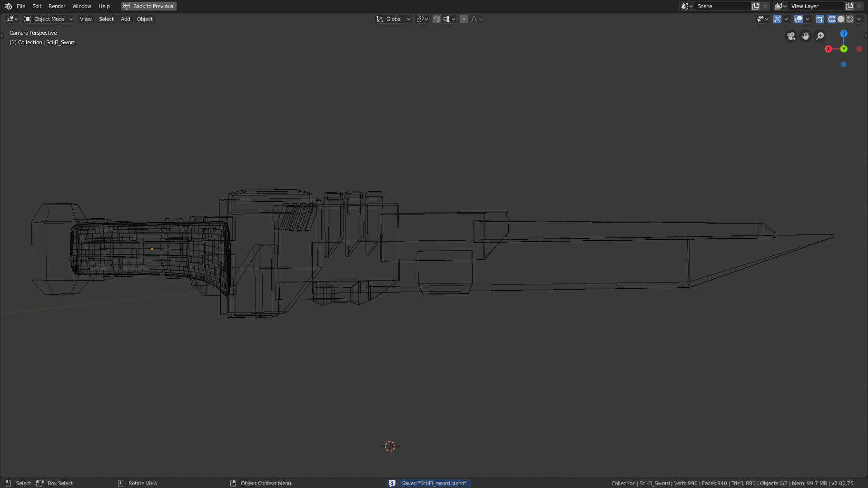Click the Scene name input field
Image resolution: width=868 pixels, height=488 pixels.
point(723,6)
